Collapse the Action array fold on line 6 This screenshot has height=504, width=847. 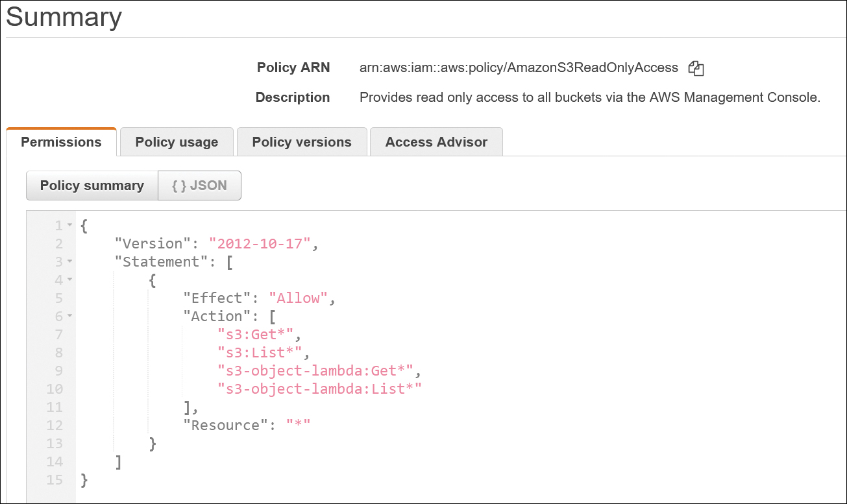69,317
